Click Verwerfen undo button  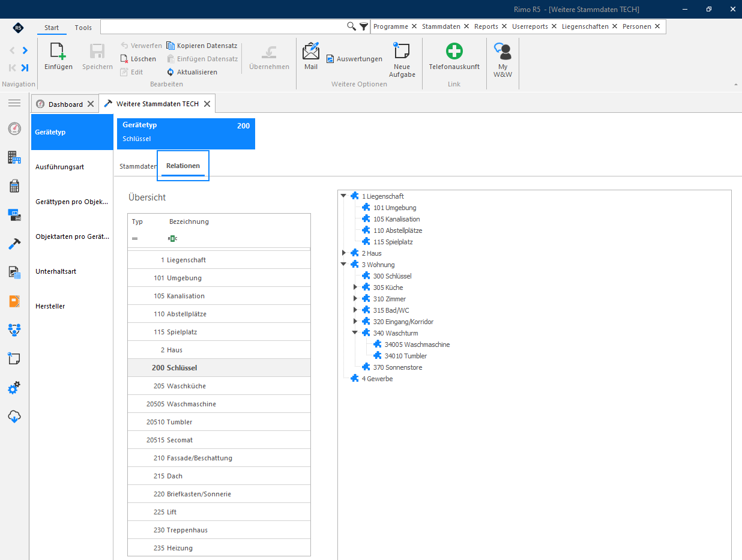[x=141, y=46]
